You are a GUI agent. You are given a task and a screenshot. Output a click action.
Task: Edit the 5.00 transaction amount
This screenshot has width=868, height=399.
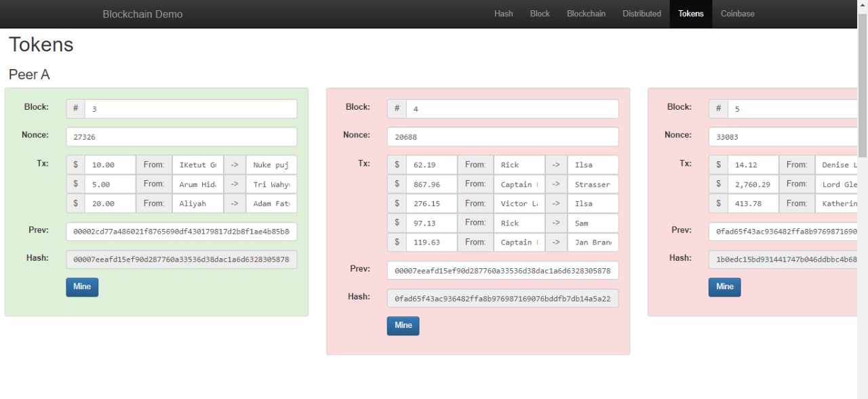pyautogui.click(x=110, y=184)
